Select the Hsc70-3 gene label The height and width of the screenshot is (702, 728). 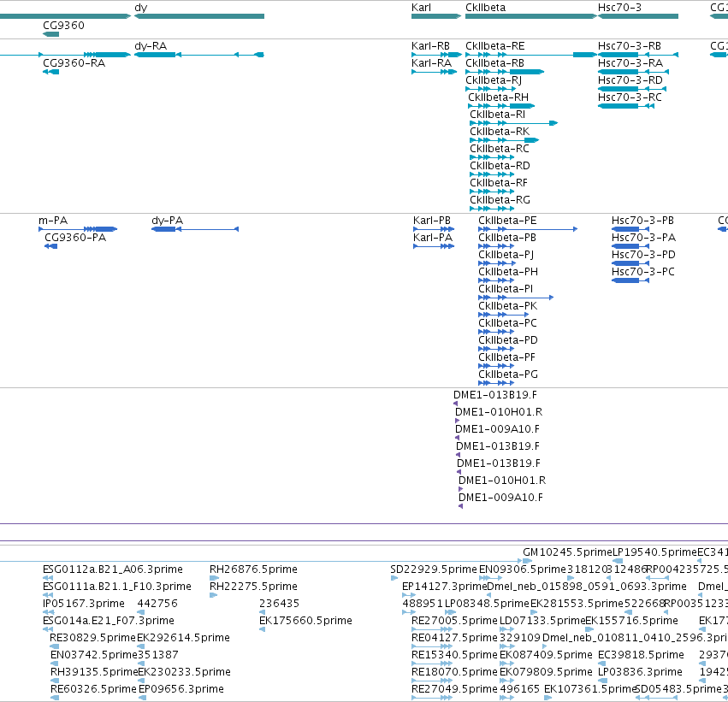point(619,8)
